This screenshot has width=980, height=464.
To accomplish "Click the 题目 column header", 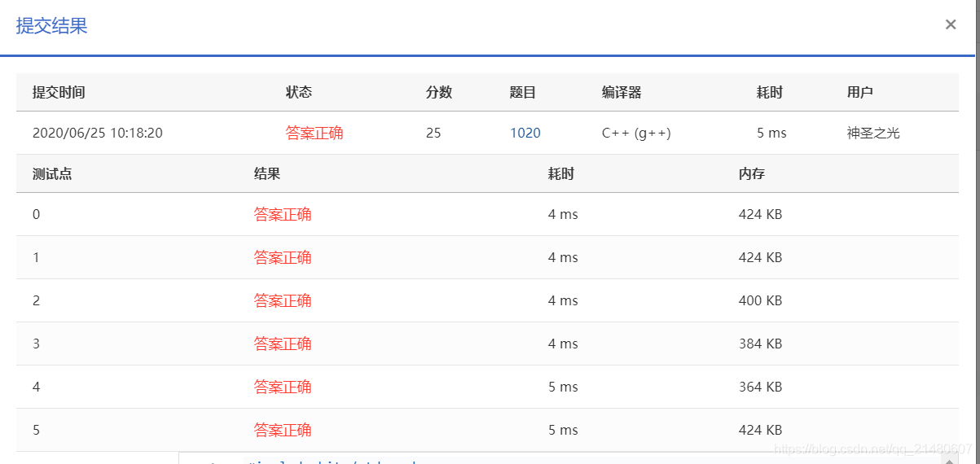I will pos(523,92).
